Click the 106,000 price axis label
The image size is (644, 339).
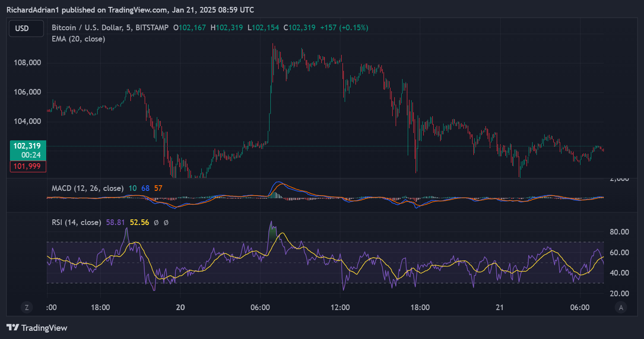click(x=28, y=92)
